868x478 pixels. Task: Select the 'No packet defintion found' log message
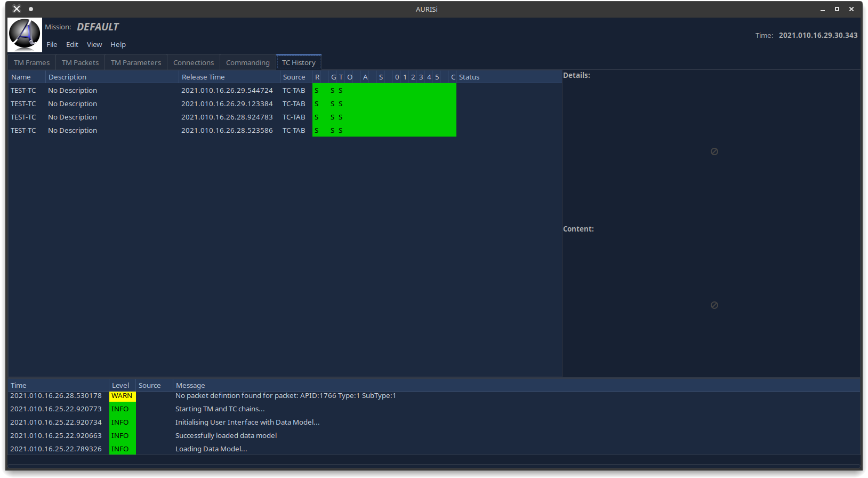(285, 396)
